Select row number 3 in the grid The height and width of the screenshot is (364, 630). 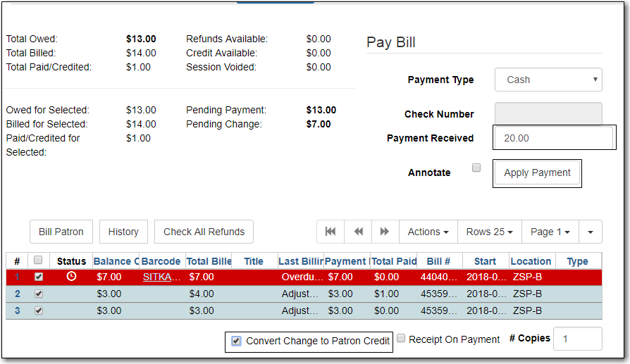tap(18, 310)
